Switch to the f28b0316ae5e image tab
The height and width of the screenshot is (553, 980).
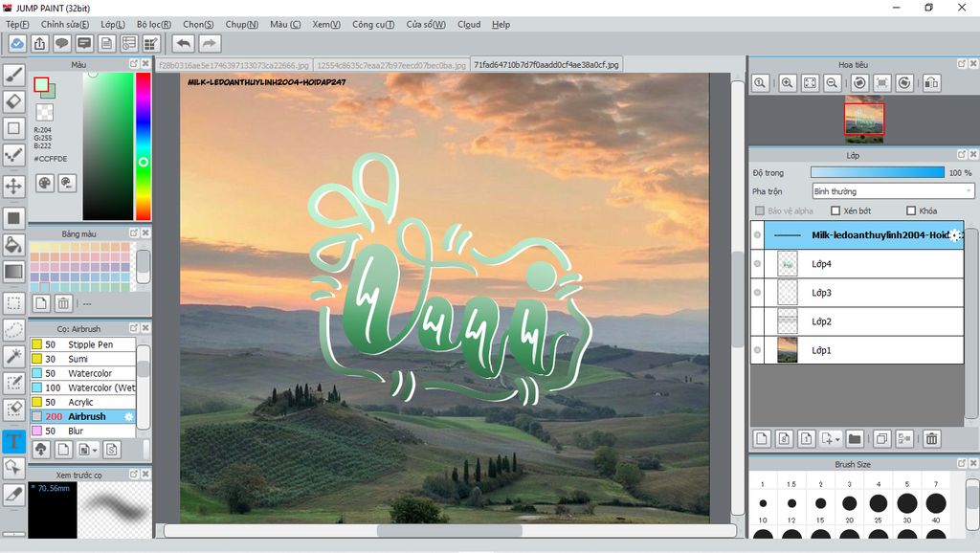(234, 65)
